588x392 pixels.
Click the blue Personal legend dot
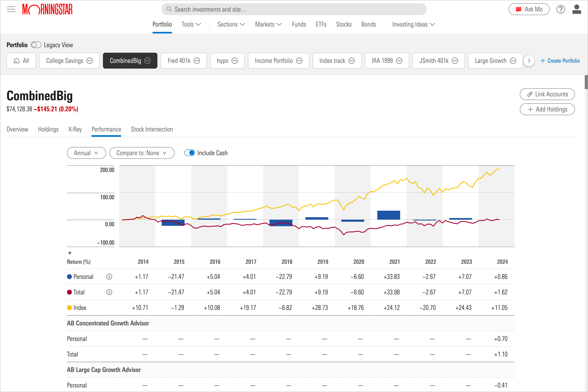69,277
